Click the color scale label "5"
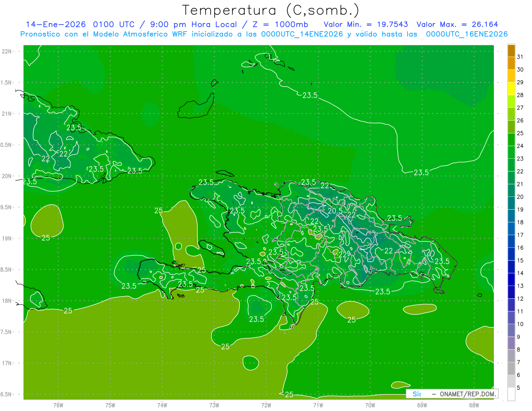 [x=519, y=388]
